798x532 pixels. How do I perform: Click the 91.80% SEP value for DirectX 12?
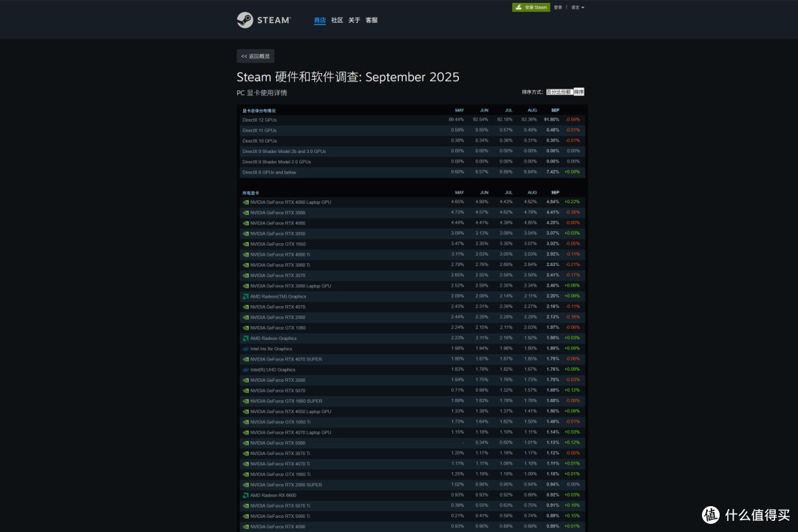[x=552, y=120]
